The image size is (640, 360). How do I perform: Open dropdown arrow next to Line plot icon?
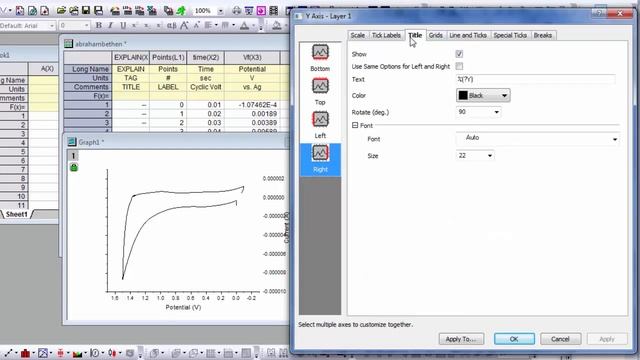[x=16, y=353]
